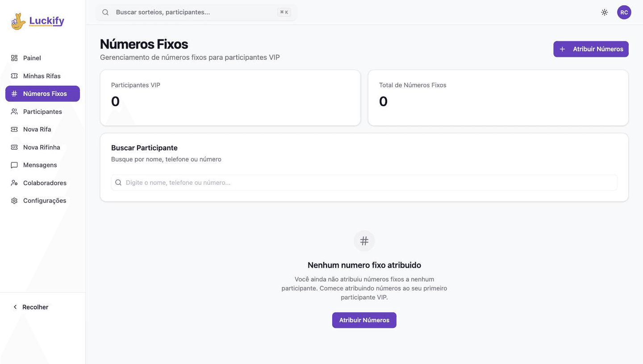
Task: Click the magnifier icon in top search bar
Action: (105, 12)
